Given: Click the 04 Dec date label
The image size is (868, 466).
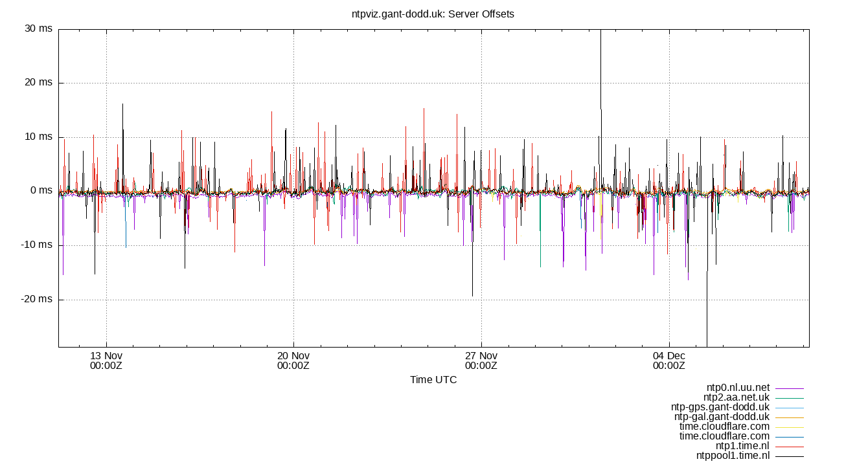Looking at the screenshot, I should pos(668,355).
